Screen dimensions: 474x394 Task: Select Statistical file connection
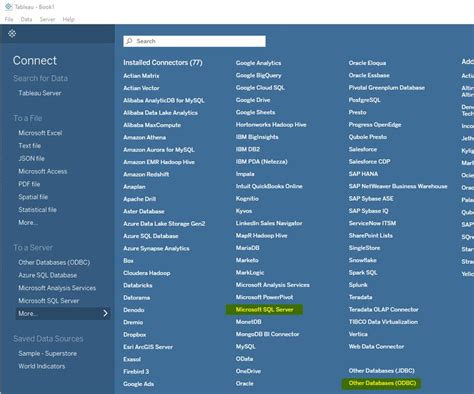37,210
